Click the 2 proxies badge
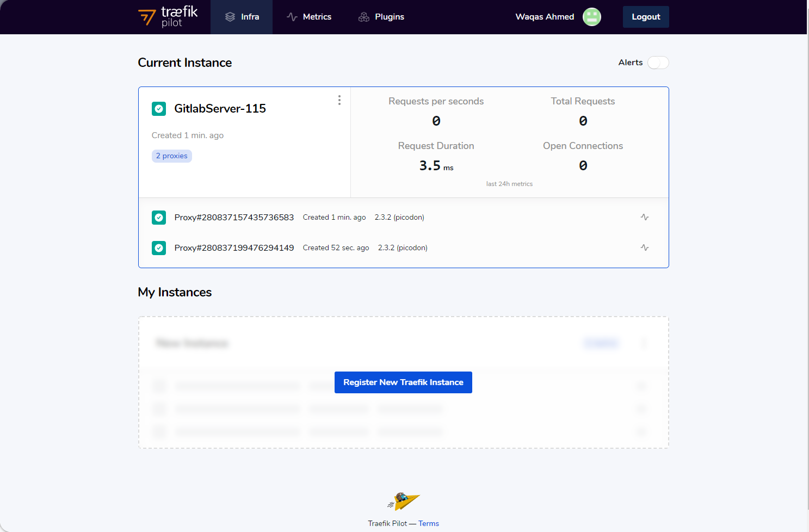Viewport: 809px width, 532px height. (171, 156)
